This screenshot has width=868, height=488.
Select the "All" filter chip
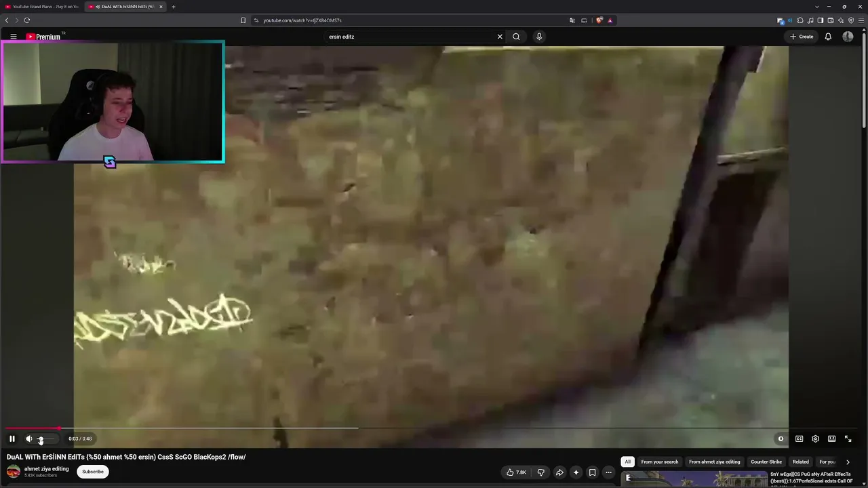tap(628, 462)
